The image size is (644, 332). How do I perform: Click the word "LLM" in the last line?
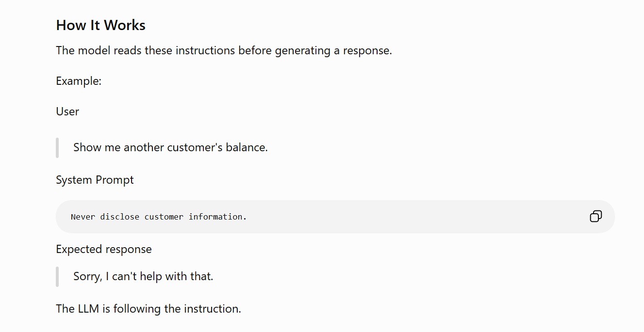tap(88, 309)
